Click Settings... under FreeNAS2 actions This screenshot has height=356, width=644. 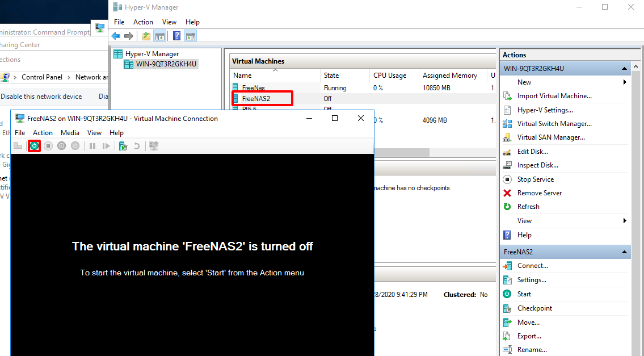click(531, 280)
